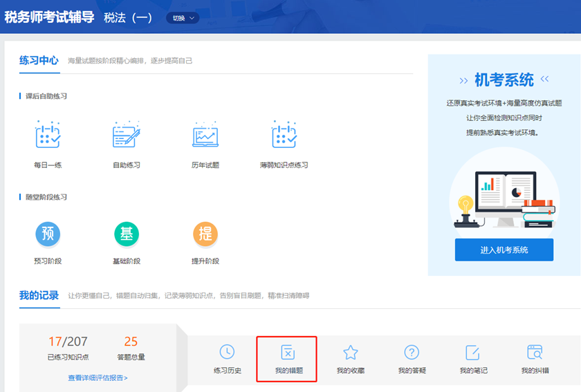
Task: Click the 薄弱知识点练习 label text
Action: 284,165
